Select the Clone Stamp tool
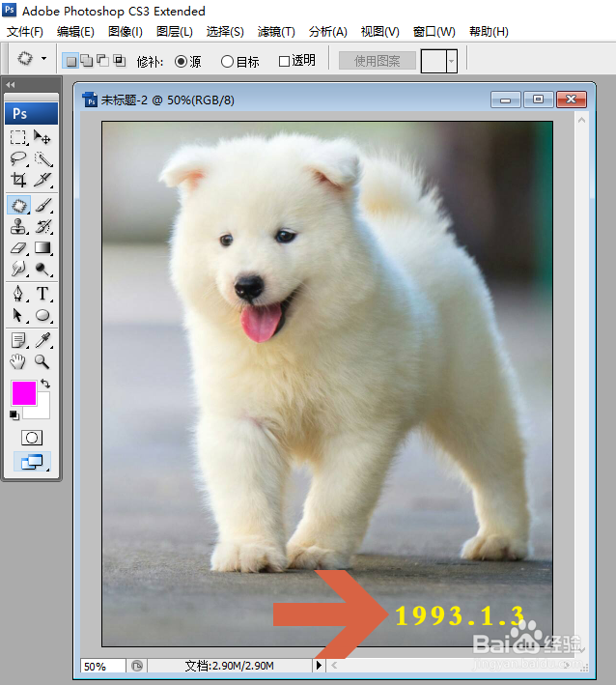The height and width of the screenshot is (685, 616). pyautogui.click(x=18, y=226)
